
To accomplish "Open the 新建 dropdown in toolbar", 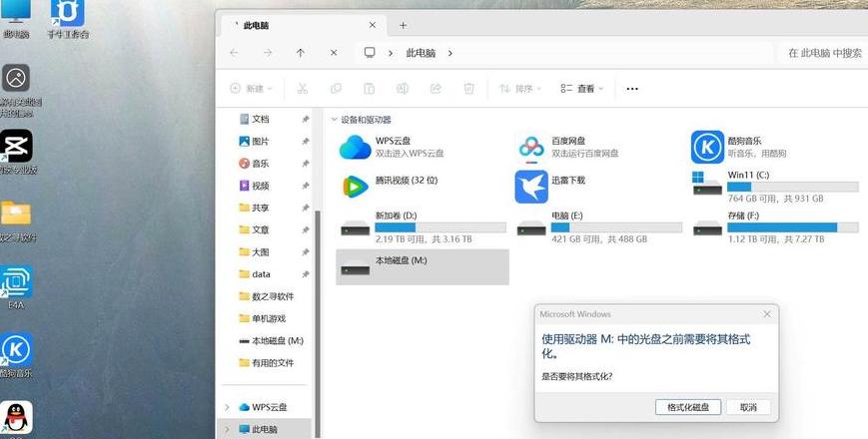I will click(x=252, y=89).
